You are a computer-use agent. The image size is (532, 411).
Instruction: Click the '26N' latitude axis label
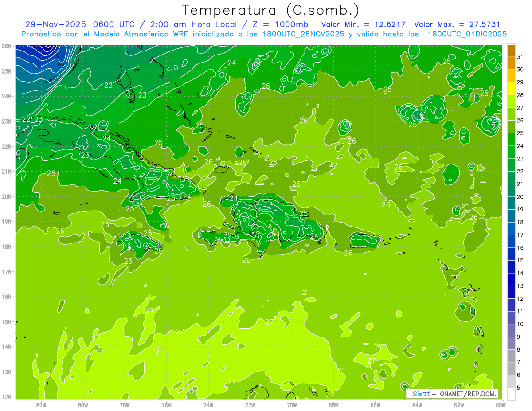click(6, 46)
